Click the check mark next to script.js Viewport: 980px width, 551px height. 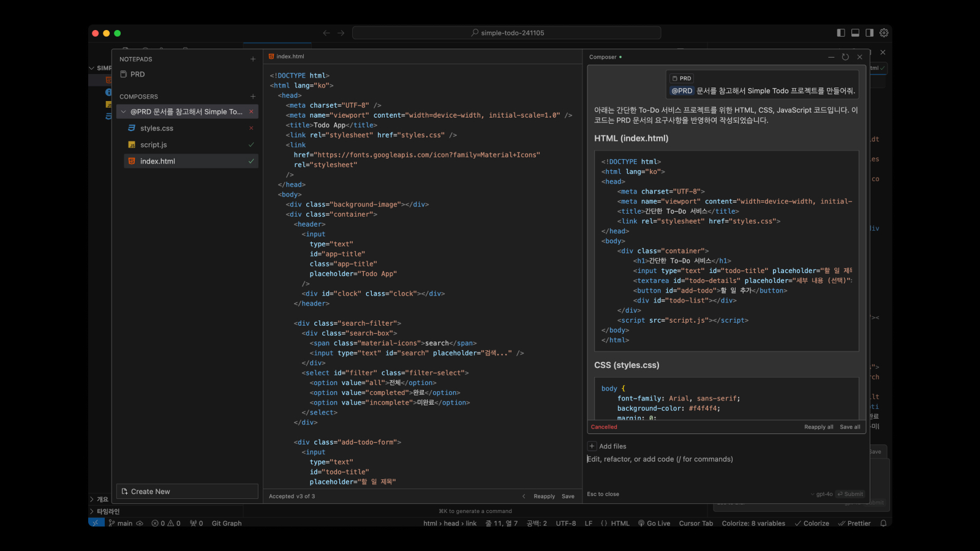pos(251,144)
